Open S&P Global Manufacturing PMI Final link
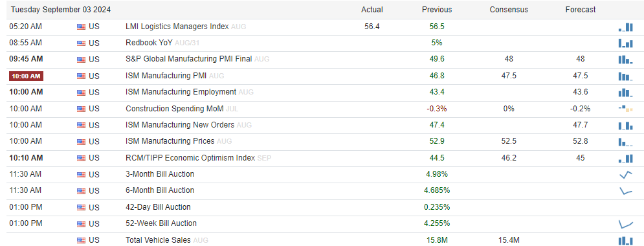Viewport: 644px width, 246px height. coord(189,59)
